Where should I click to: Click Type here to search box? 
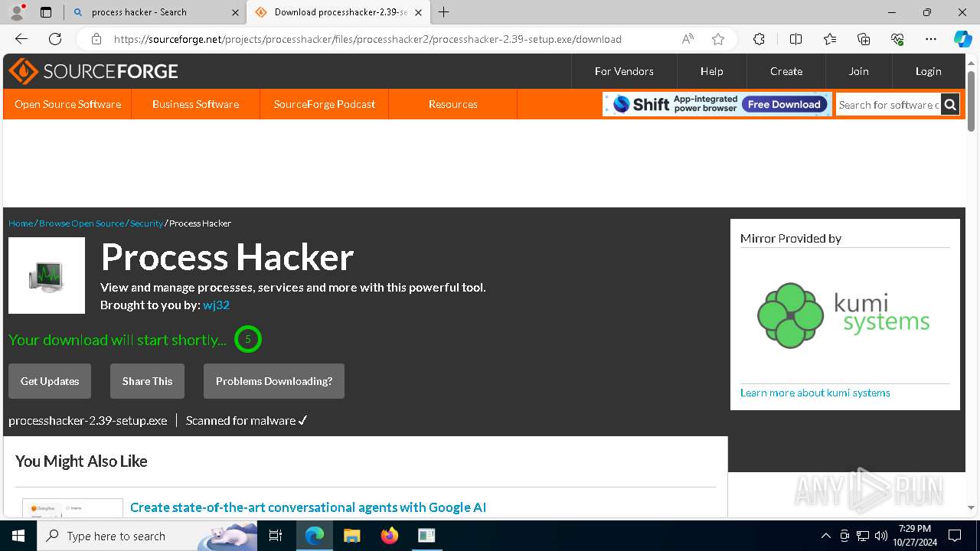click(147, 536)
